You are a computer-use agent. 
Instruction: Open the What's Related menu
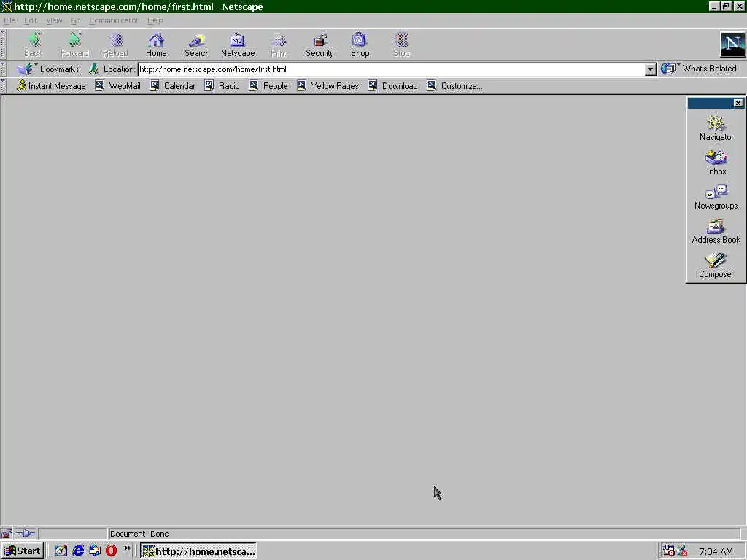click(699, 69)
